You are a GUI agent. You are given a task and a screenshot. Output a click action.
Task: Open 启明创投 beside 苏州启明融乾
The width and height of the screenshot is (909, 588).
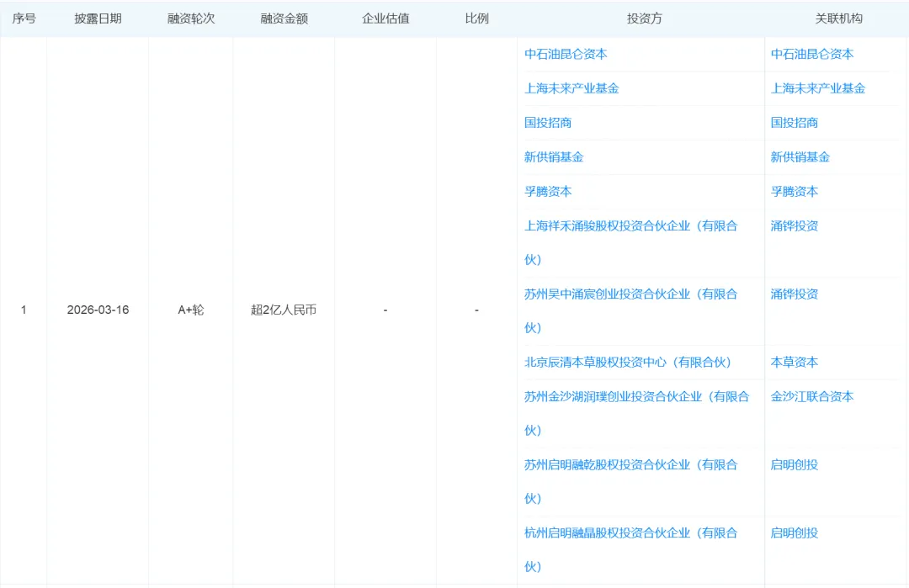[x=794, y=464]
